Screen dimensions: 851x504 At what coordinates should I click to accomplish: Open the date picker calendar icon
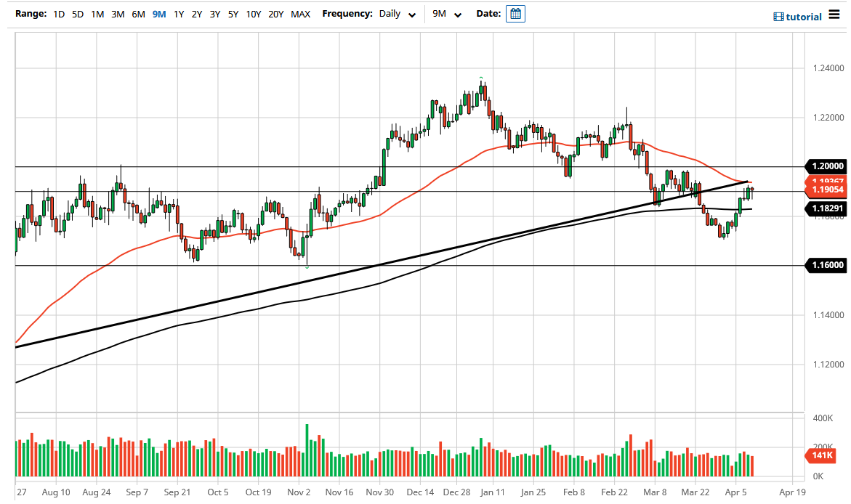tap(515, 14)
